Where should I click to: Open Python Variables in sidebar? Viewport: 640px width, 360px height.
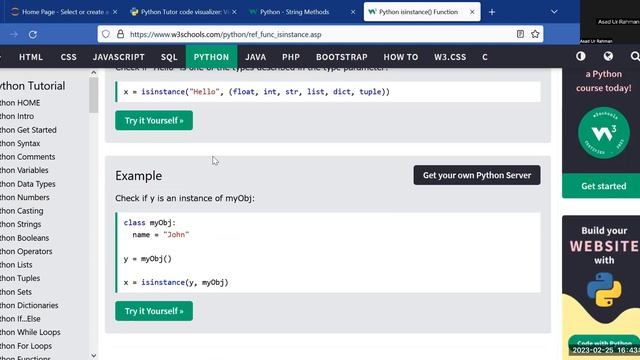point(24,170)
